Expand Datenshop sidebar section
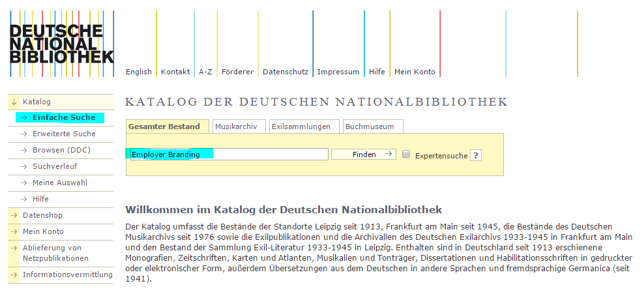Image resolution: width=644 pixels, height=296 pixels. pyautogui.click(x=61, y=215)
